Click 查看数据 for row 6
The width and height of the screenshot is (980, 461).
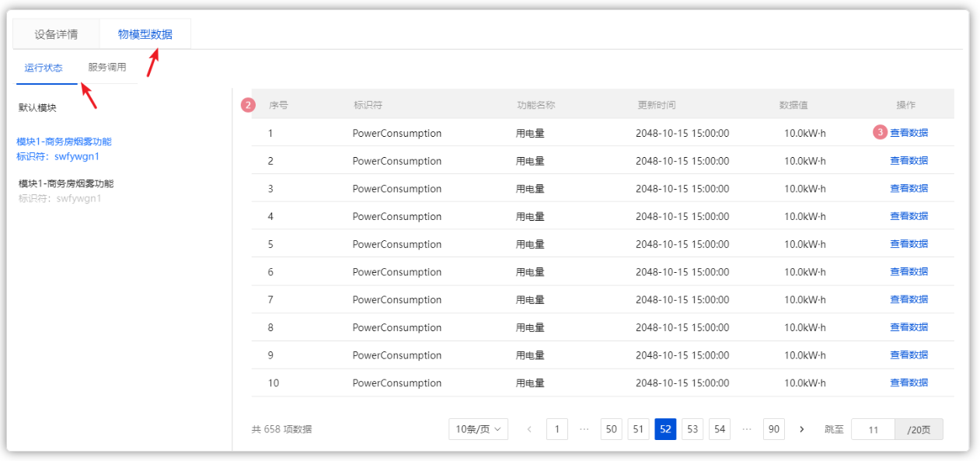coord(909,272)
